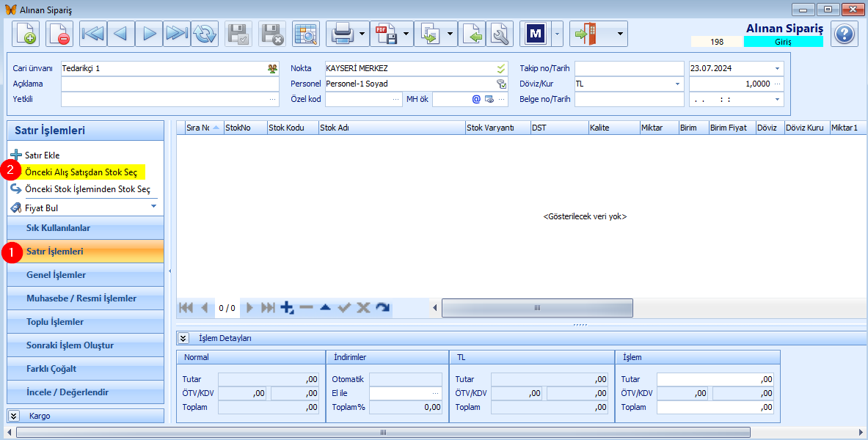Open the copy-document dropdown arrow
Image resolution: width=868 pixels, height=440 pixels.
click(450, 34)
